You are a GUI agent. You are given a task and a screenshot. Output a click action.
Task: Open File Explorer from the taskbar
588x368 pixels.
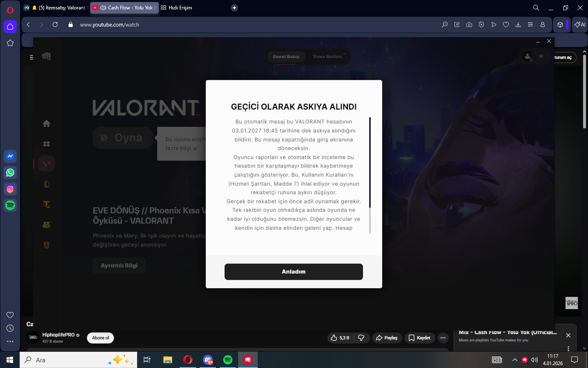coord(168,360)
